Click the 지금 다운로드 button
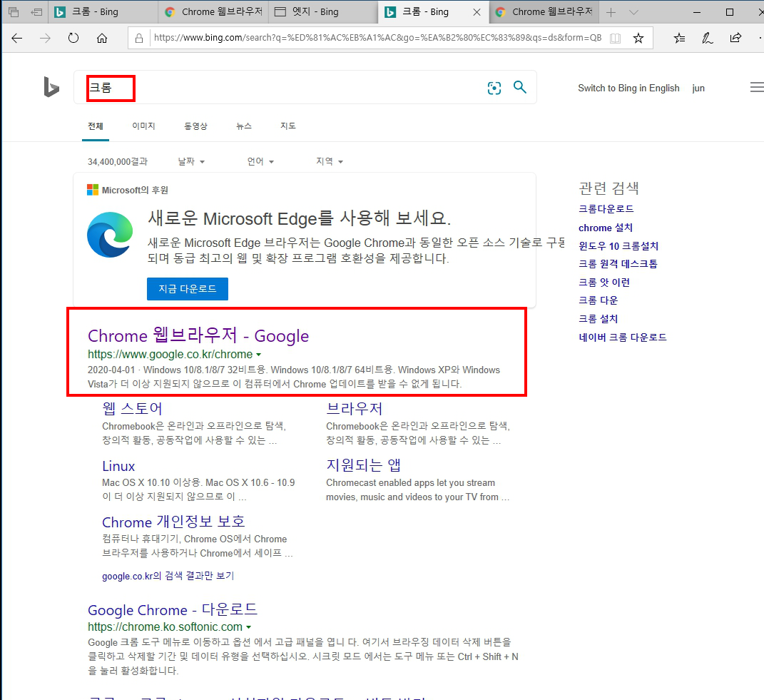This screenshot has height=700, width=764. (188, 289)
